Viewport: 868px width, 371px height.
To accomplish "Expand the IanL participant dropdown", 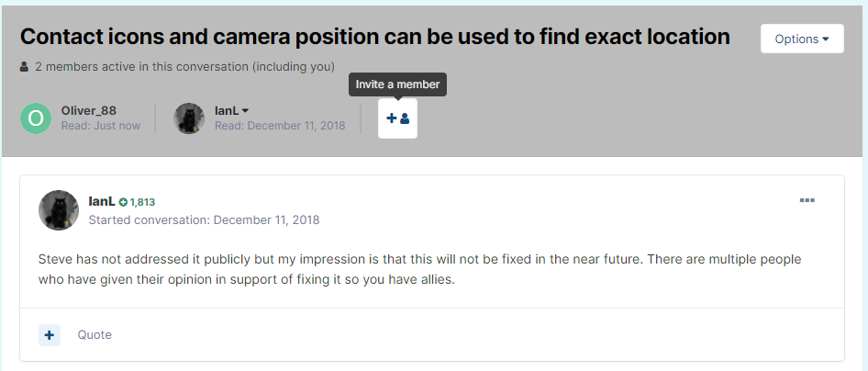I will [x=245, y=111].
